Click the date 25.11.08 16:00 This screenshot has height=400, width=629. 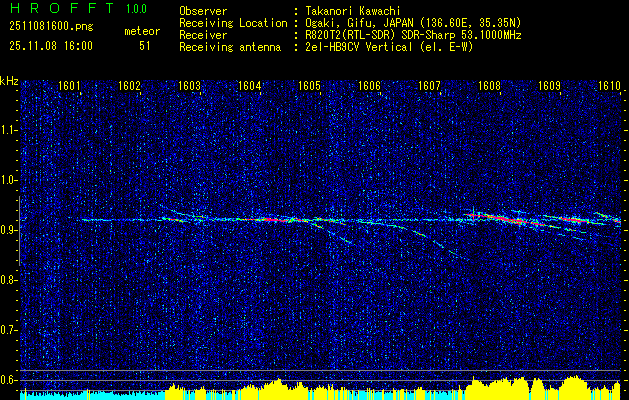(51, 46)
